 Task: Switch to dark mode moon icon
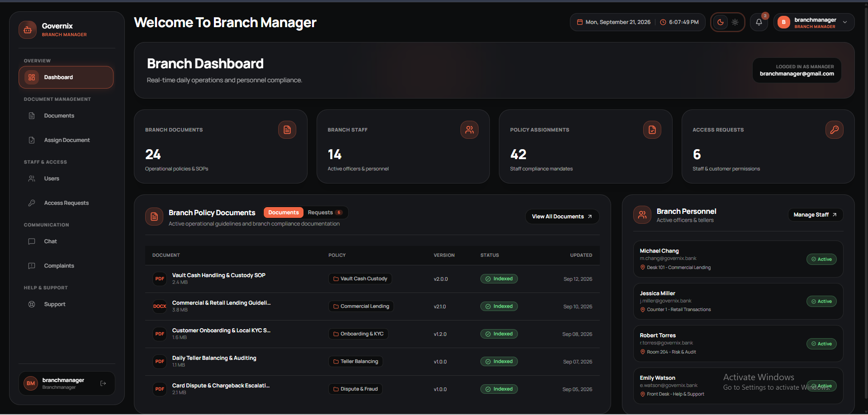coord(721,22)
